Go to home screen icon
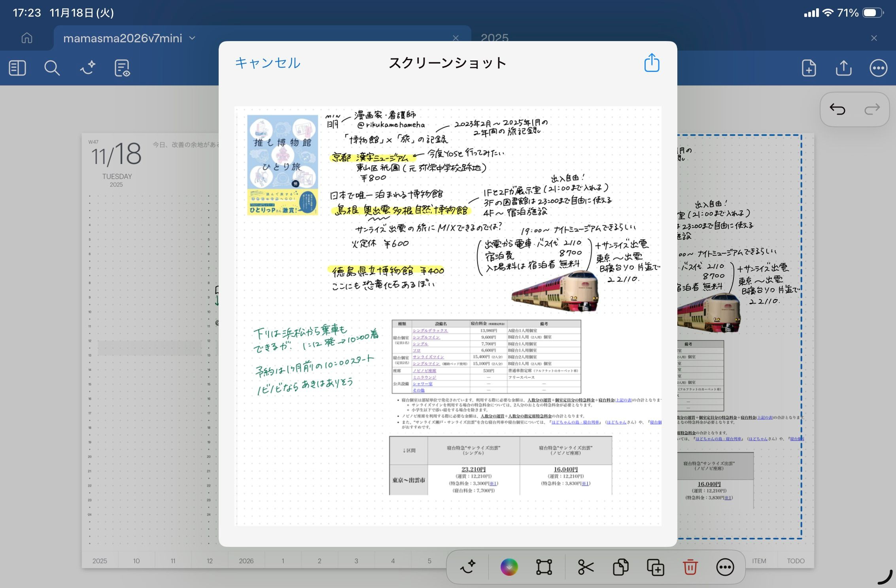896x588 pixels. [27, 38]
